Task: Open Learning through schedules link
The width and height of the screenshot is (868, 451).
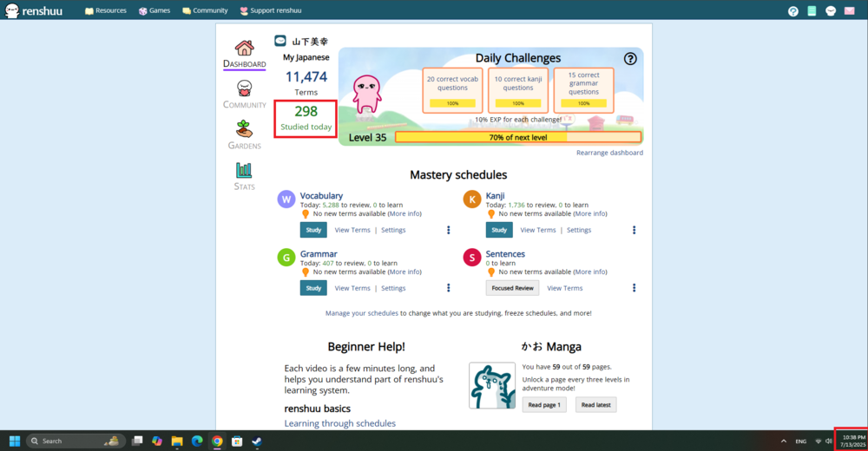Action: (340, 423)
